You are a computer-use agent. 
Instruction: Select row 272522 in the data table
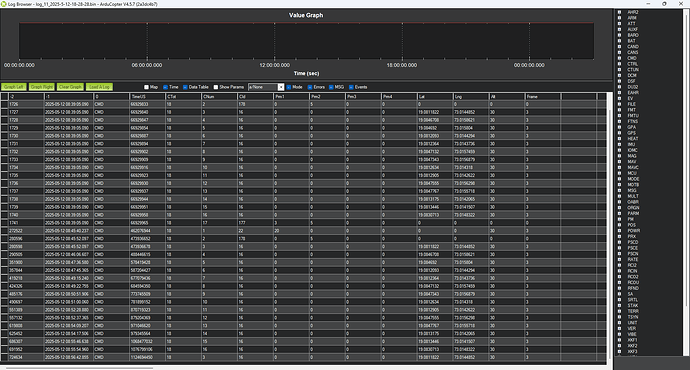pos(304,231)
